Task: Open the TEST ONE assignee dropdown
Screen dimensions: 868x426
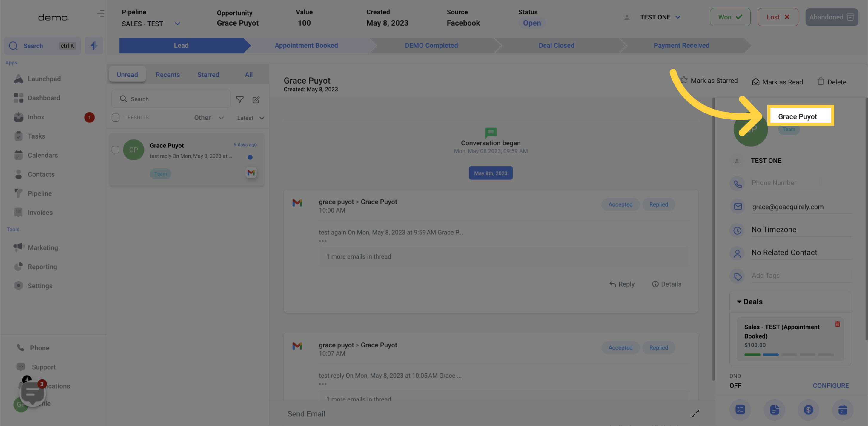Action: (x=660, y=17)
